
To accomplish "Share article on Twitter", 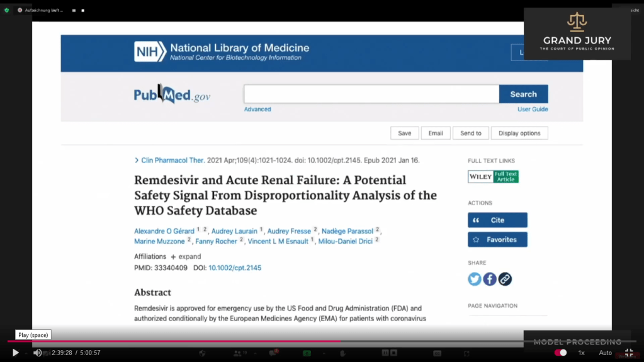I will (475, 279).
